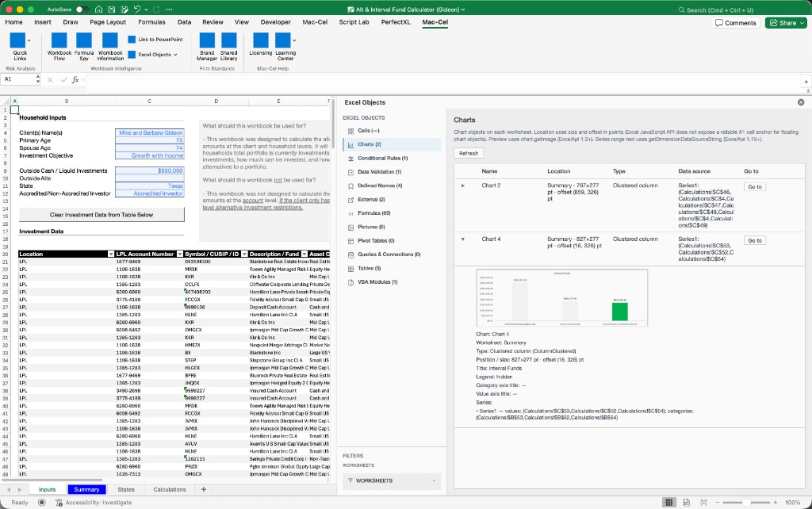Click Go to for Chart 2

(x=755, y=187)
